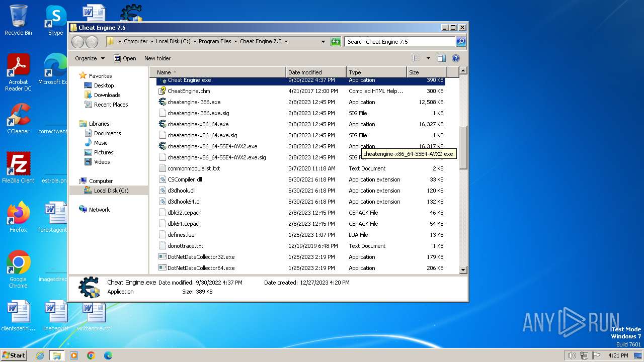Viewport: 644px width, 362px height.
Task: Open Firefox desktop icon
Action: pos(18,217)
